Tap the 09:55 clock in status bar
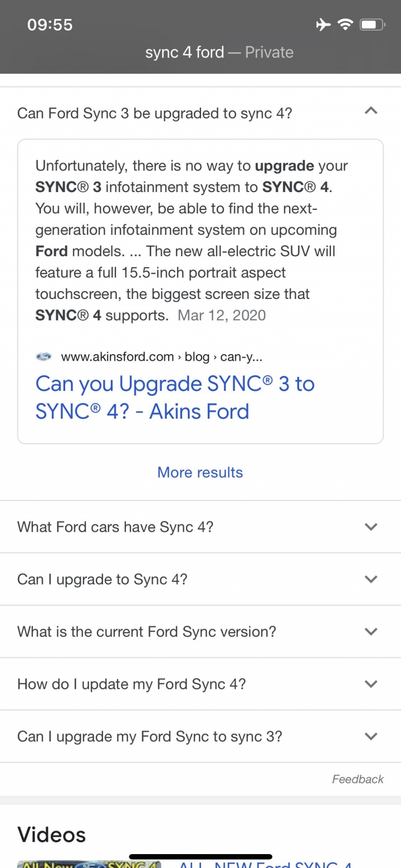This screenshot has height=868, width=401. pos(50,24)
